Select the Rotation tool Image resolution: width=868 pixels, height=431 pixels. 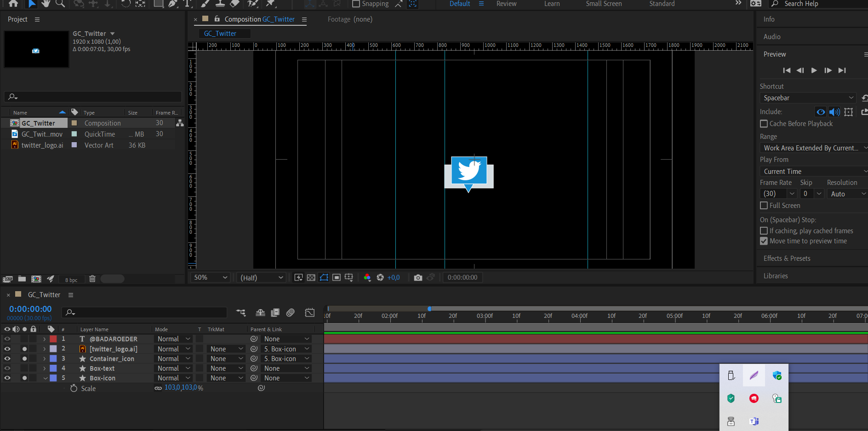click(x=126, y=4)
